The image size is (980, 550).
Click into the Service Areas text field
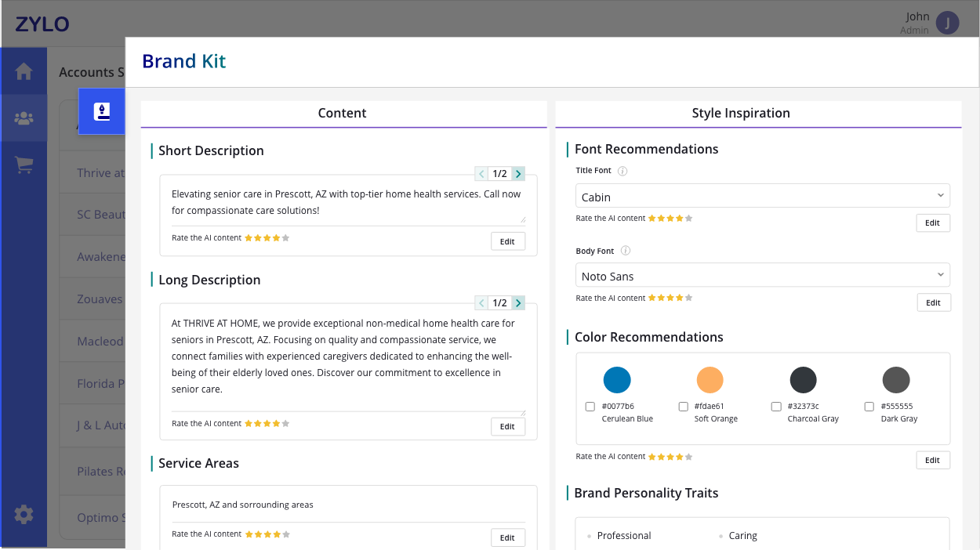coord(347,505)
